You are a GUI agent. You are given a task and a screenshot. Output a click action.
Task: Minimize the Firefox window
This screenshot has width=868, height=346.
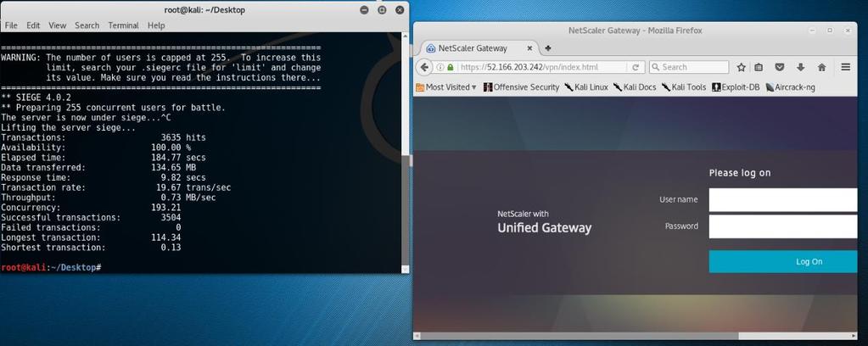[x=811, y=31]
